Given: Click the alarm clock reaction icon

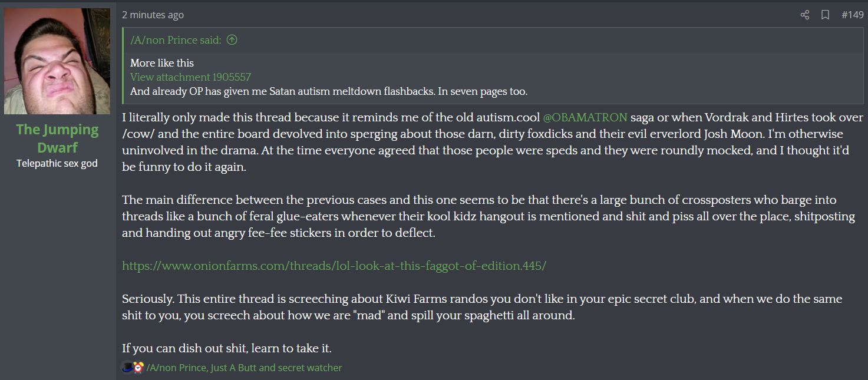Looking at the screenshot, I should [138, 368].
